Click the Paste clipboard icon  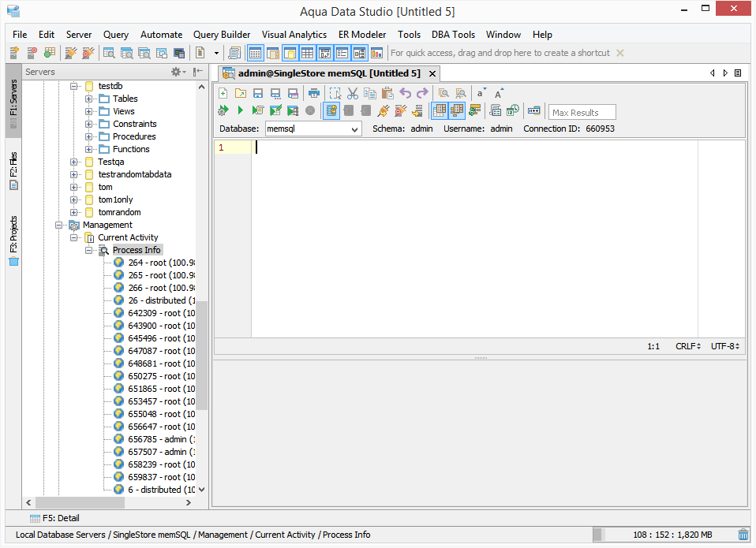coord(387,93)
